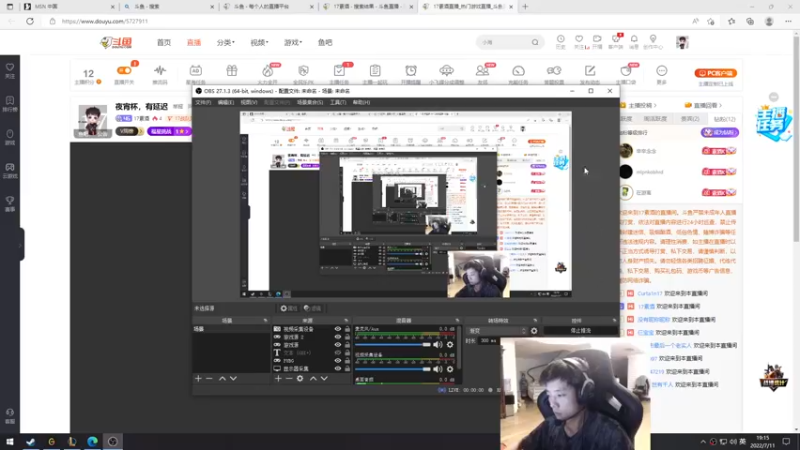
Task: Add a new scene with the plus icon
Action: pos(198,379)
